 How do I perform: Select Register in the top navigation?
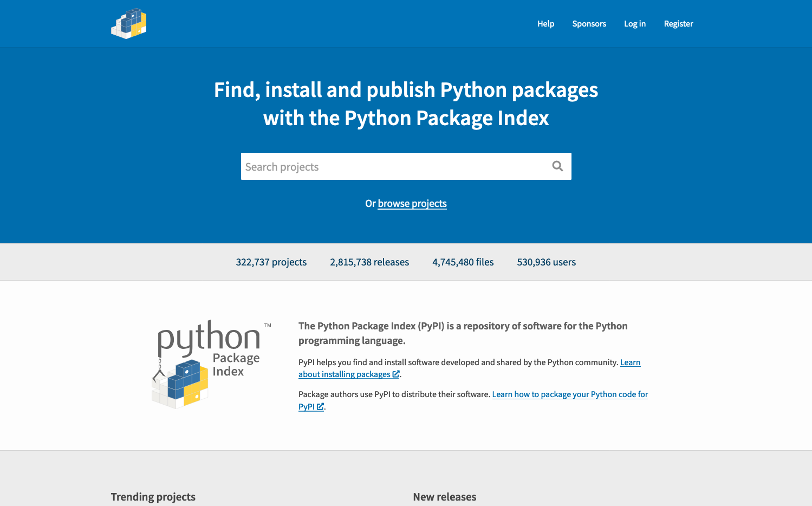pos(678,24)
